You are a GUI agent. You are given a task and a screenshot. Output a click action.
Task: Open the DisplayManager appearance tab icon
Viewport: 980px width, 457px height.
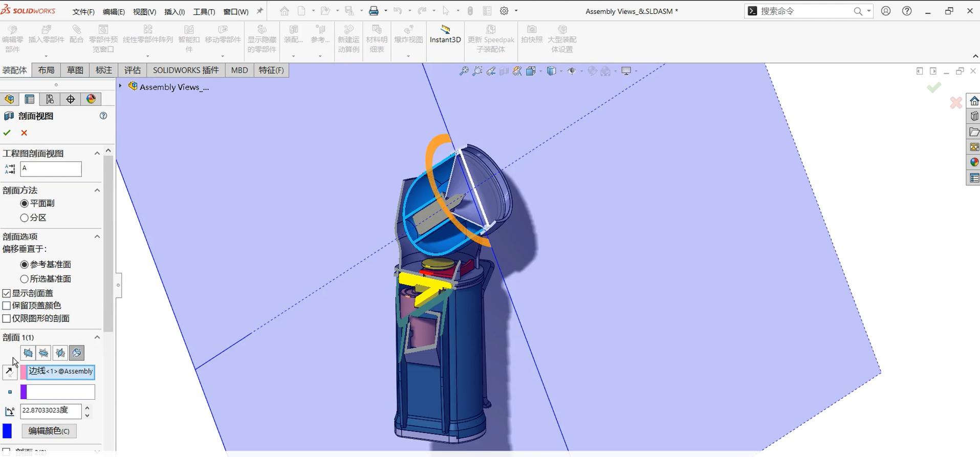coord(91,99)
